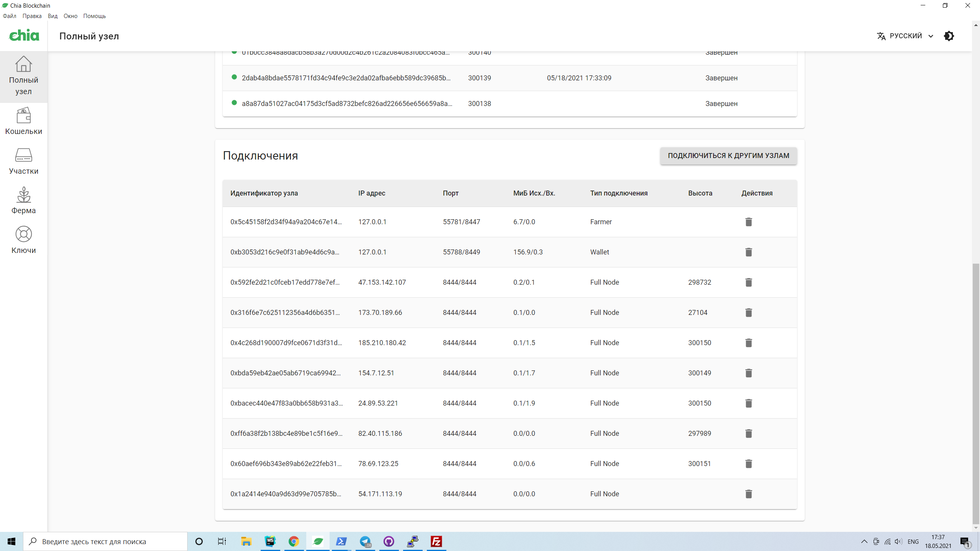Click the vertical scrollbar thumb
Screen dimensions: 980x551
tap(976, 393)
